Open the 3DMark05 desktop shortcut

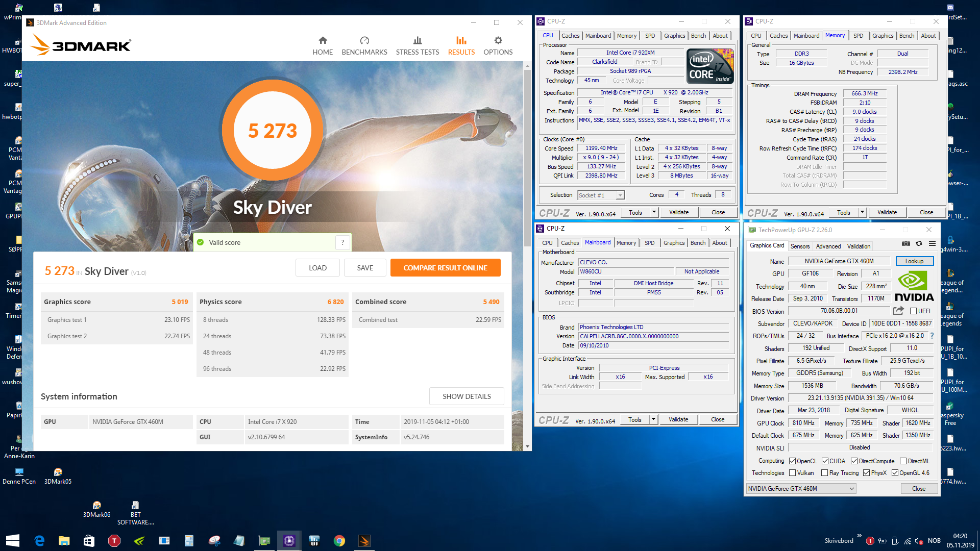(58, 476)
